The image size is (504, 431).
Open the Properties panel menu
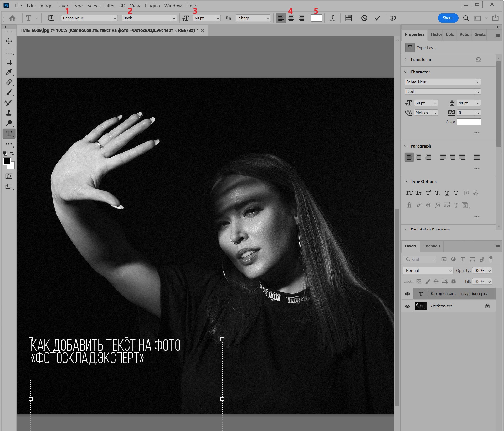pos(497,35)
